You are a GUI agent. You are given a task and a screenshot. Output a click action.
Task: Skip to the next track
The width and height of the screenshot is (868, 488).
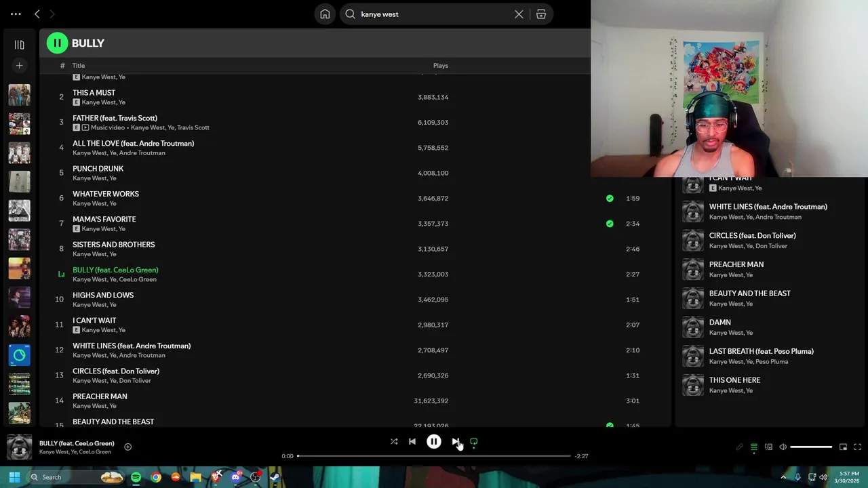(455, 441)
